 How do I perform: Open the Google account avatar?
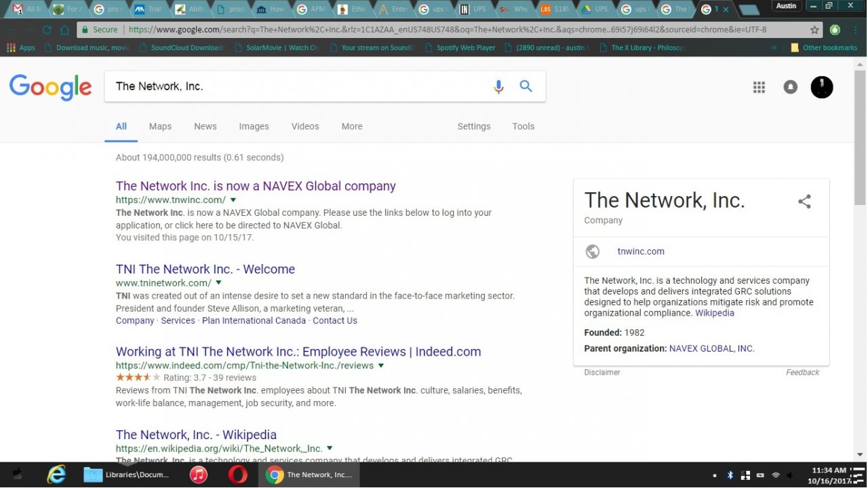(x=822, y=87)
